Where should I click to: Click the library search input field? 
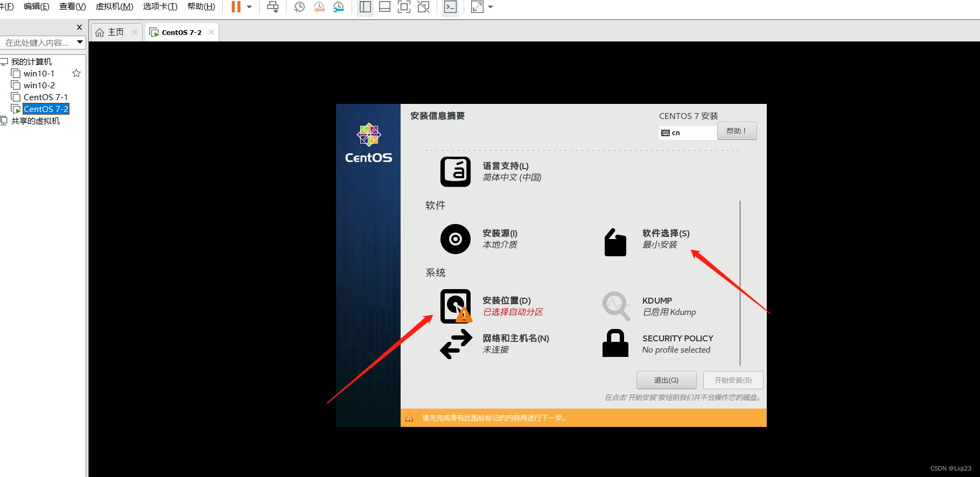37,43
